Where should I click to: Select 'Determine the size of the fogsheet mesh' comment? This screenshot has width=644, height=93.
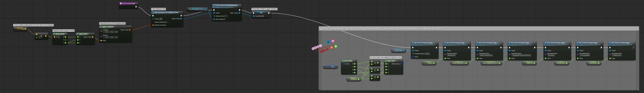[112, 23]
